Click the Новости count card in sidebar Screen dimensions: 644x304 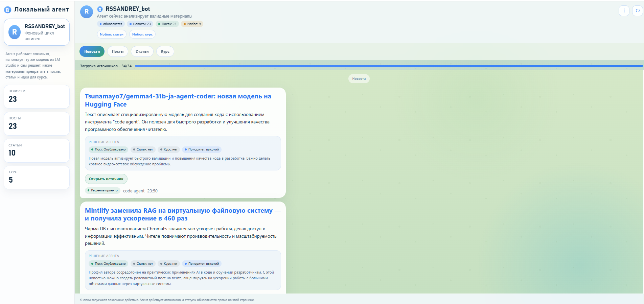pyautogui.click(x=37, y=96)
